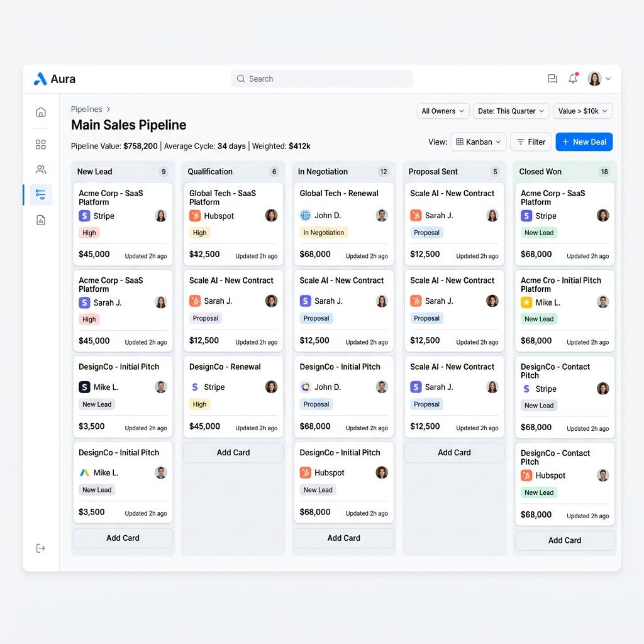
Task: Open the reports chart sidebar icon
Action: click(41, 220)
